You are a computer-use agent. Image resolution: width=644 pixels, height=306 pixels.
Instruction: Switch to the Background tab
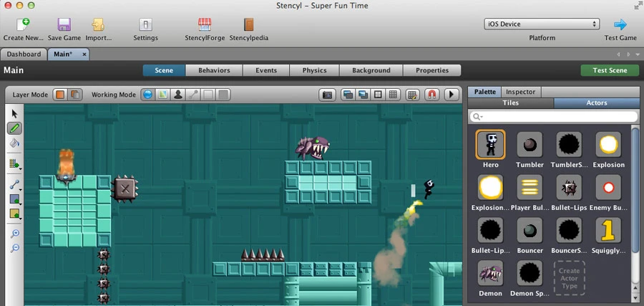(x=371, y=70)
